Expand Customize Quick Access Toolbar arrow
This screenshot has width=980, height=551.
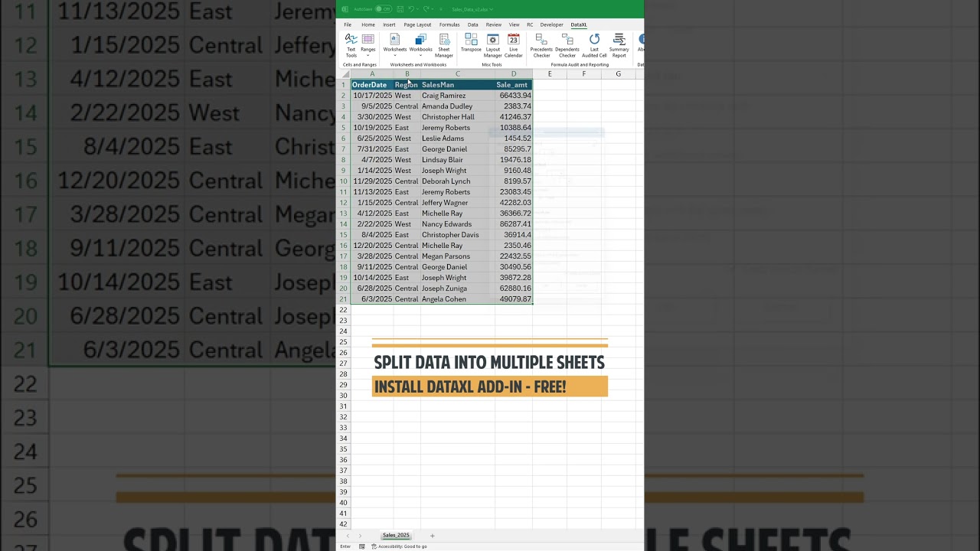[441, 9]
